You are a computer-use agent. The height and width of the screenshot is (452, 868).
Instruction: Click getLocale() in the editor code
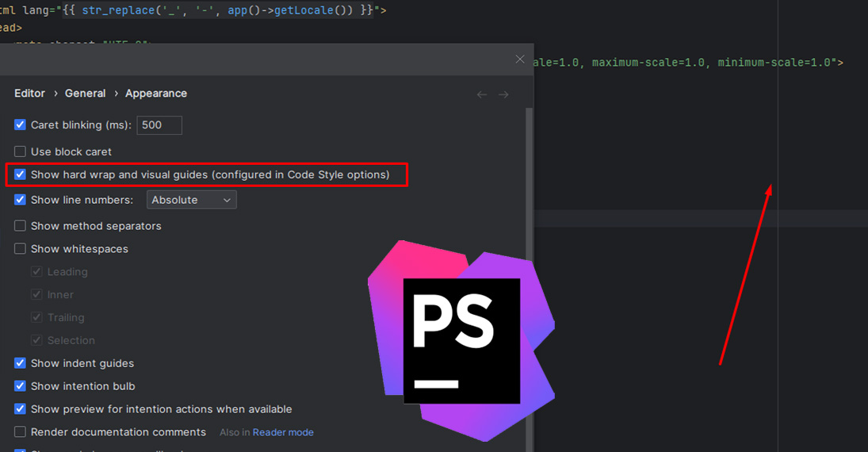[x=310, y=10]
